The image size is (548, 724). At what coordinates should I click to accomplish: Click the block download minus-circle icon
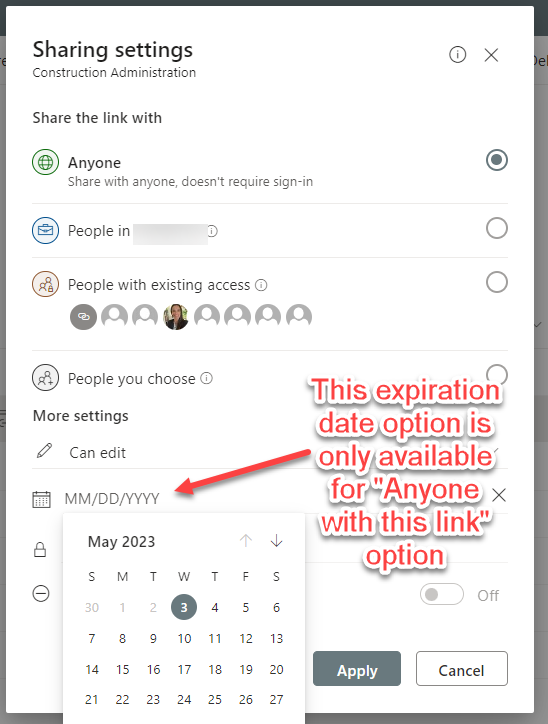[x=41, y=593]
